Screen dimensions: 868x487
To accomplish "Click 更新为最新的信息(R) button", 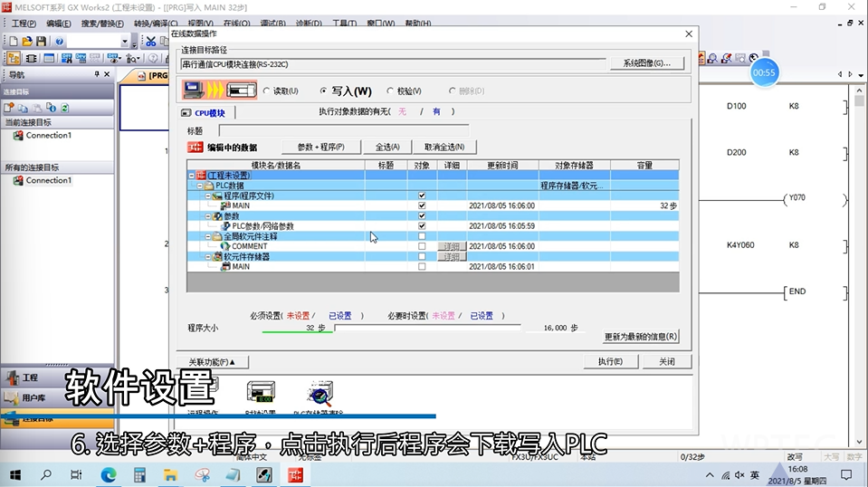I will [x=641, y=337].
